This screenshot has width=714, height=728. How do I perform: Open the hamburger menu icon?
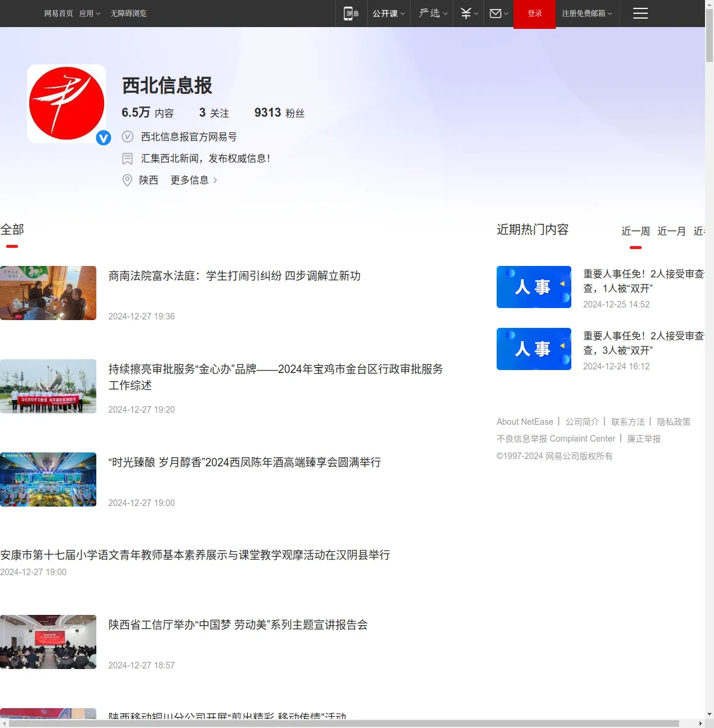tap(641, 13)
